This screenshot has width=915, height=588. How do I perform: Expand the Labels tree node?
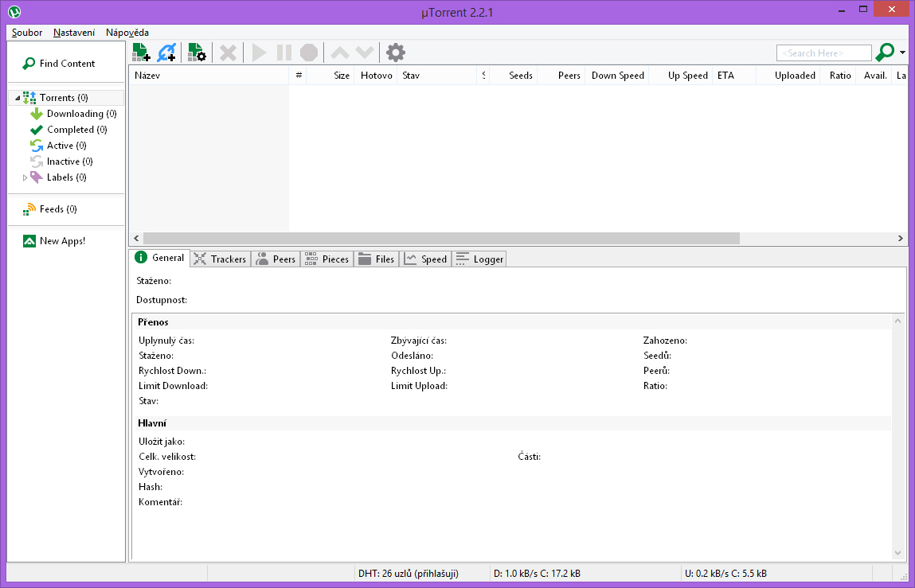[x=25, y=177]
